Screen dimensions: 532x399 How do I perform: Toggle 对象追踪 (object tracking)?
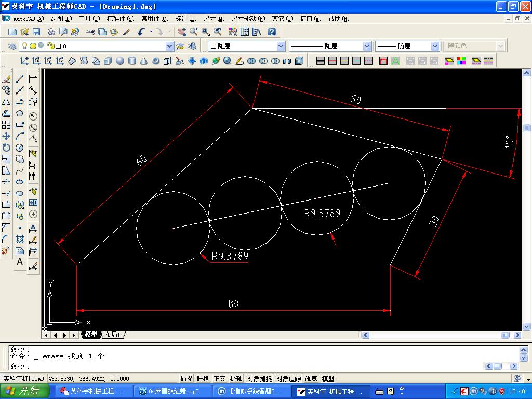(x=288, y=379)
